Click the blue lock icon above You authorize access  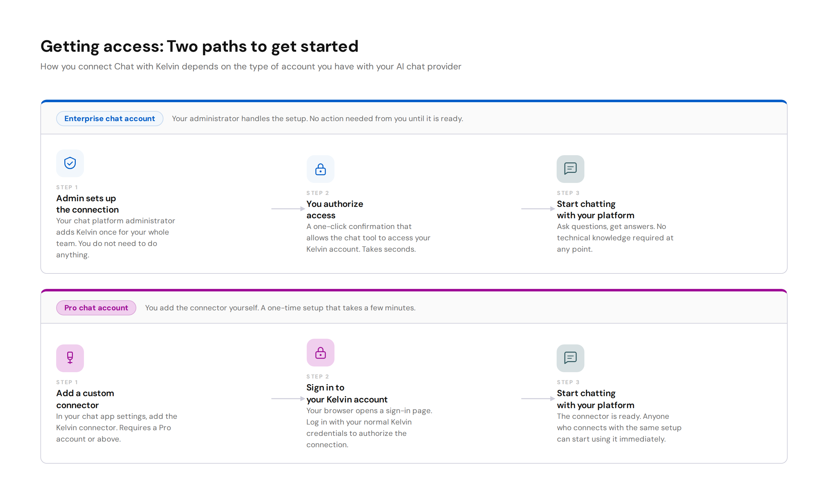(x=320, y=169)
